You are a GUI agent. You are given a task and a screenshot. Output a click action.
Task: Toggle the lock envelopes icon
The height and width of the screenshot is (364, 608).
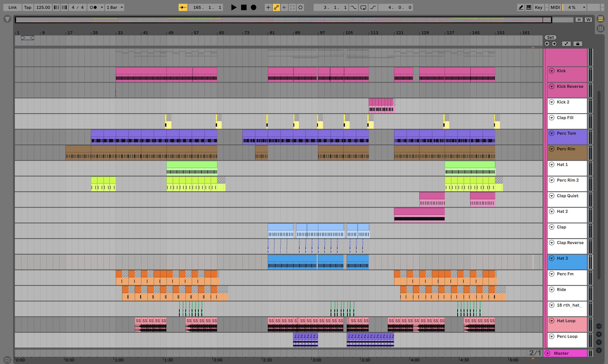point(578,44)
